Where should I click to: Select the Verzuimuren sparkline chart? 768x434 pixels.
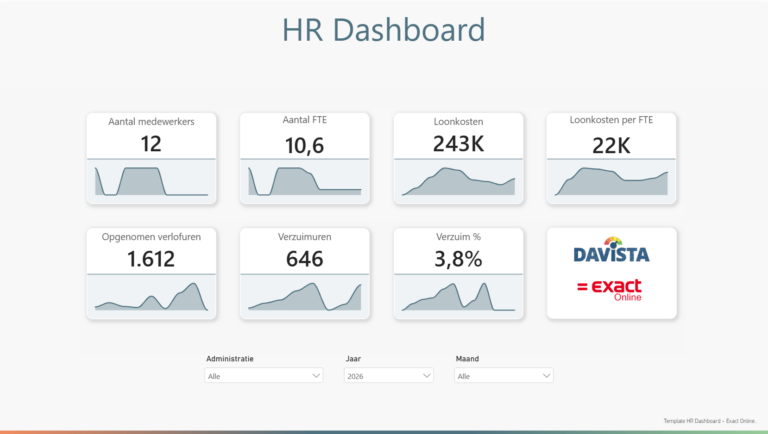tap(305, 296)
